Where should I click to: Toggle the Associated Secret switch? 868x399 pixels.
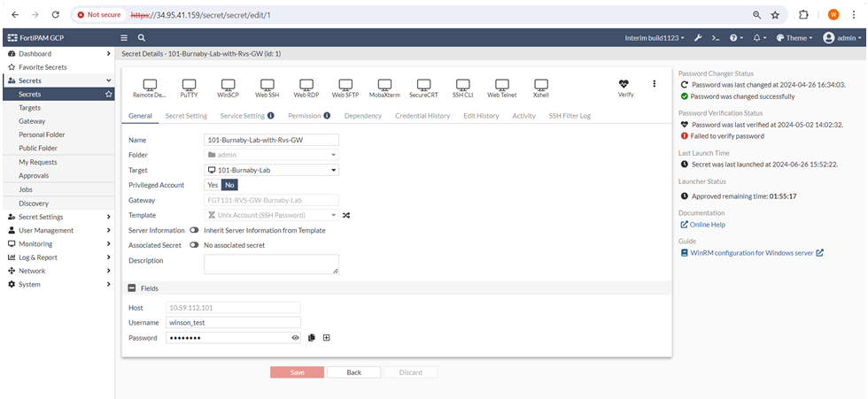[194, 245]
